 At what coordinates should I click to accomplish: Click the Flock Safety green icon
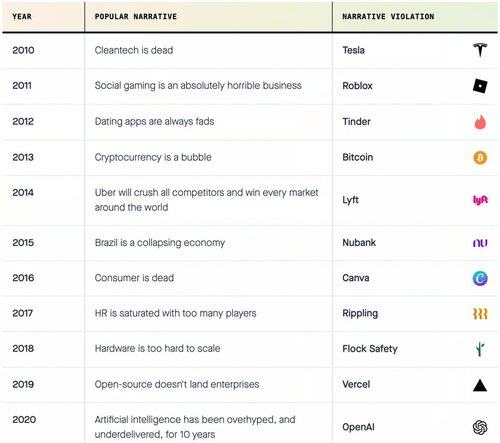point(480,349)
